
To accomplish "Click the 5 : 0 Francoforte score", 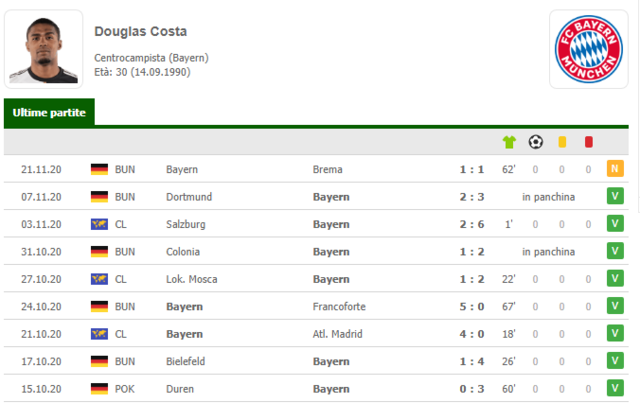I will tap(472, 307).
